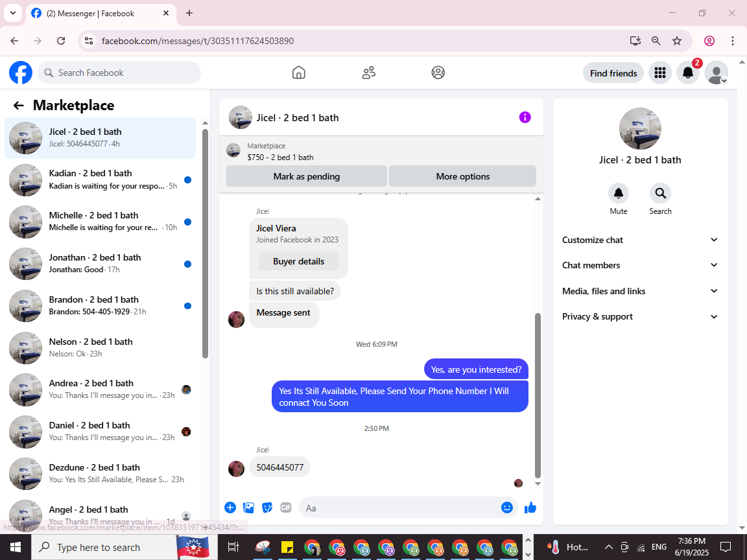This screenshot has width=747, height=560.
Task: Open $750 - 2 bed 1 bath listing
Action: click(280, 157)
